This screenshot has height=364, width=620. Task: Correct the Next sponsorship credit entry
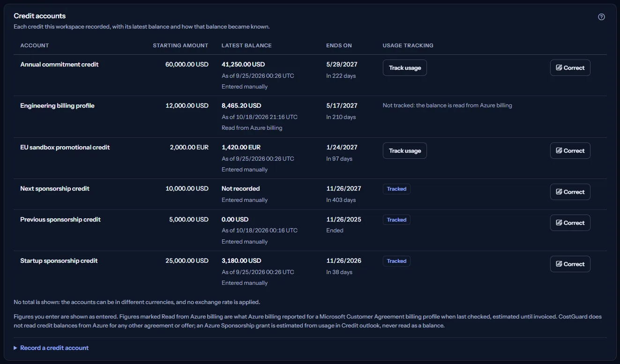(x=570, y=192)
